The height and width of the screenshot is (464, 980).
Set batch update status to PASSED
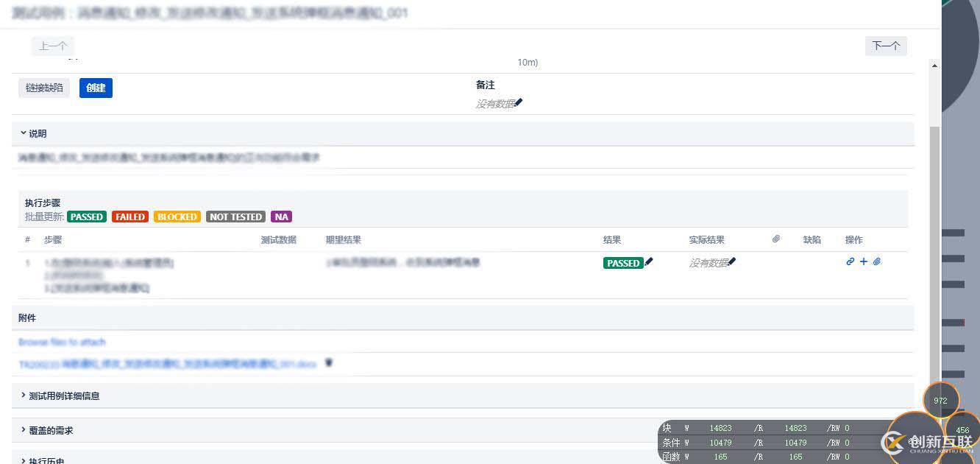click(86, 217)
